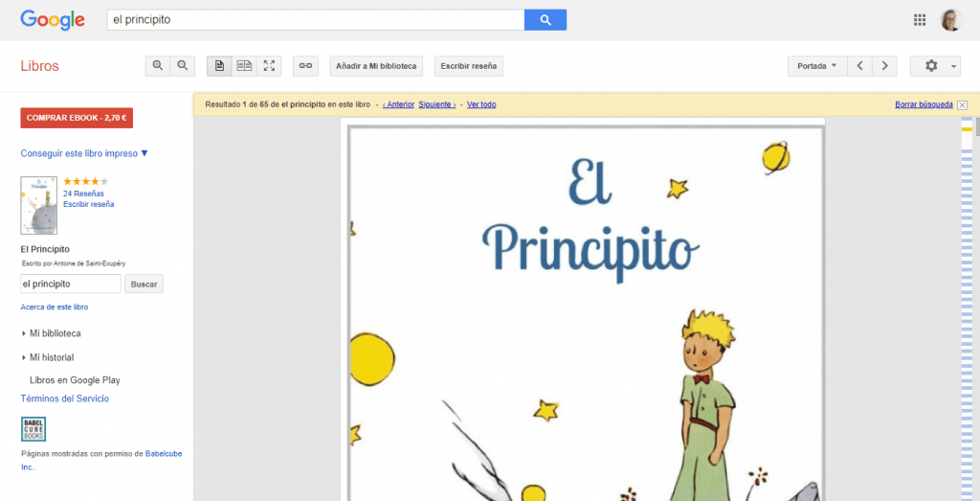This screenshot has width=980, height=501.
Task: Click Ver todo results link
Action: click(481, 104)
